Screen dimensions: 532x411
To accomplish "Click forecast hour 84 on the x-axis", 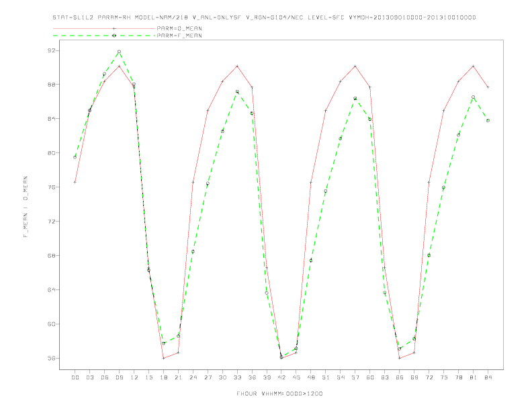I will [488, 377].
